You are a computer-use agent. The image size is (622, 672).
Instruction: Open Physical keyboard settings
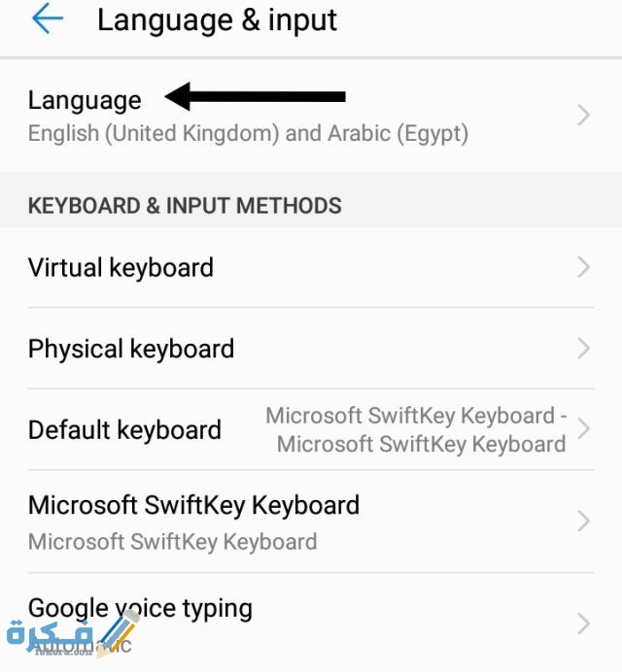click(131, 349)
